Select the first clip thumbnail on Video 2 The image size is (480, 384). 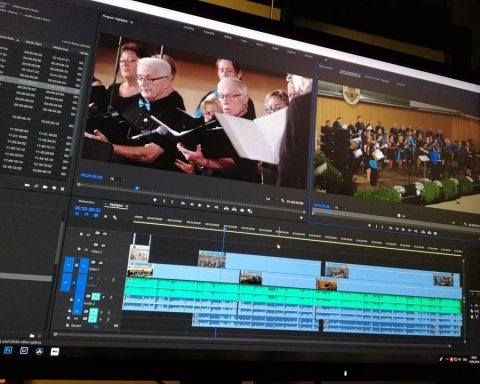139,254
